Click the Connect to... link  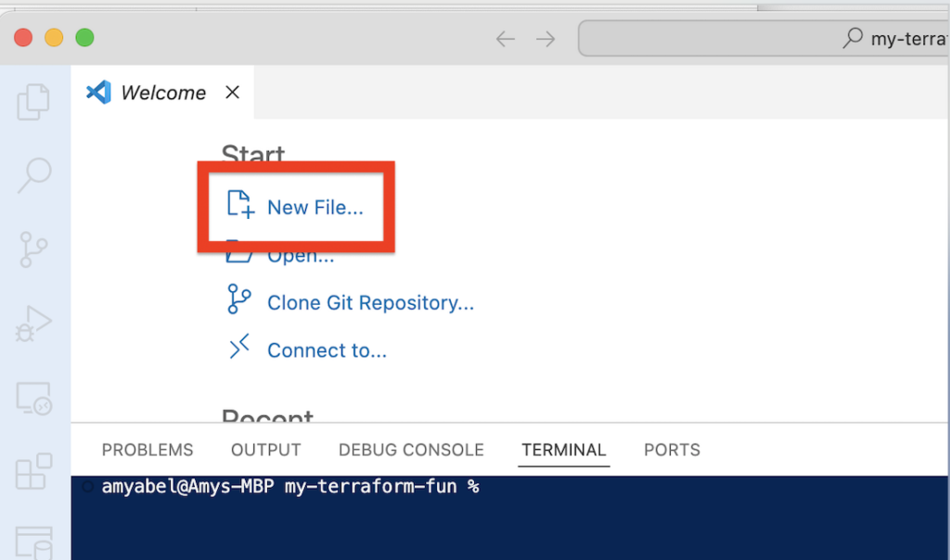(x=327, y=350)
